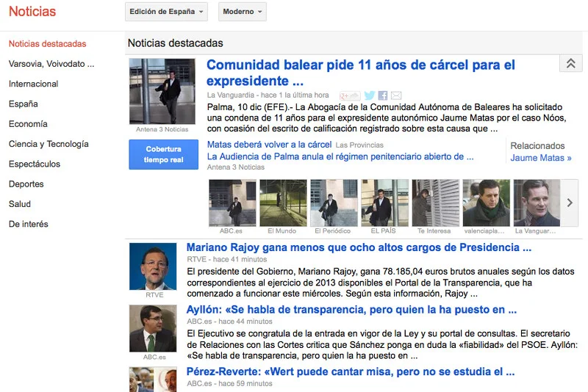Screen dimensions: 588x392
Task: Open the Espectáculos section
Action: pos(35,164)
